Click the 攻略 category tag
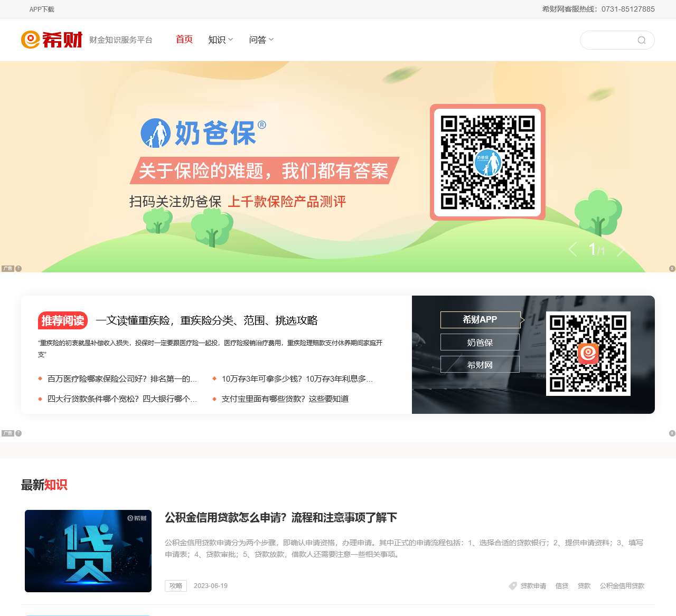 [x=176, y=586]
